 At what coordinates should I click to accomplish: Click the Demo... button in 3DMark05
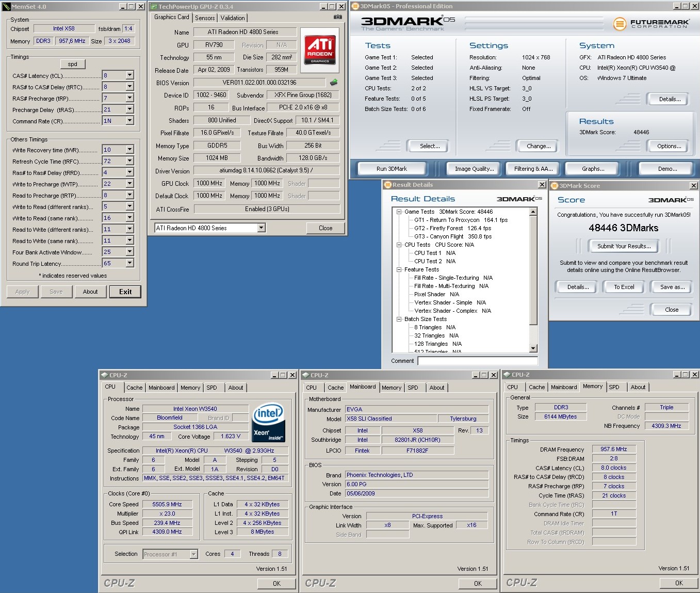[668, 169]
